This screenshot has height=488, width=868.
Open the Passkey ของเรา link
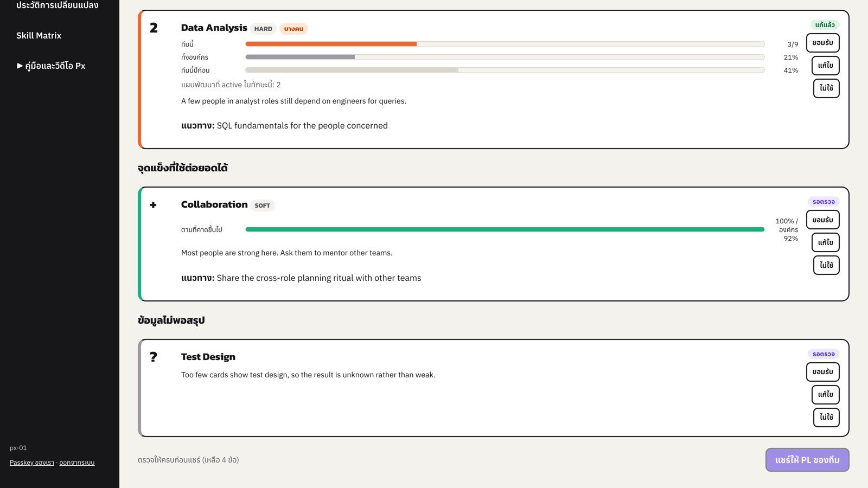pos(32,463)
